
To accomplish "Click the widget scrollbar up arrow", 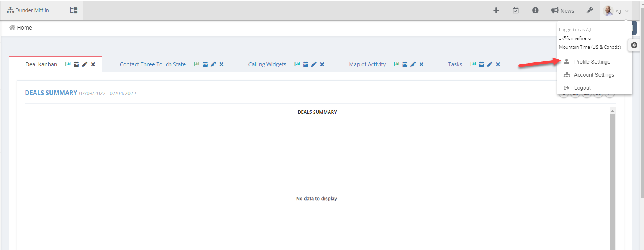I will [613, 111].
